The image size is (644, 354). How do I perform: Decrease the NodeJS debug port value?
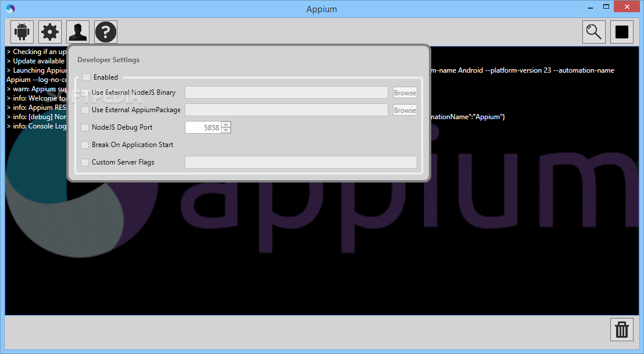tap(226, 130)
